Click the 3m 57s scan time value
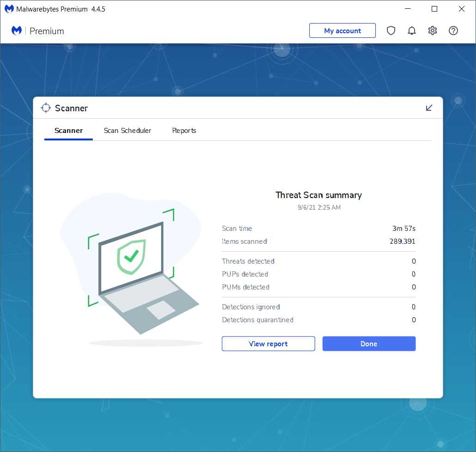Screen dimensions: 476x452 (404, 228)
